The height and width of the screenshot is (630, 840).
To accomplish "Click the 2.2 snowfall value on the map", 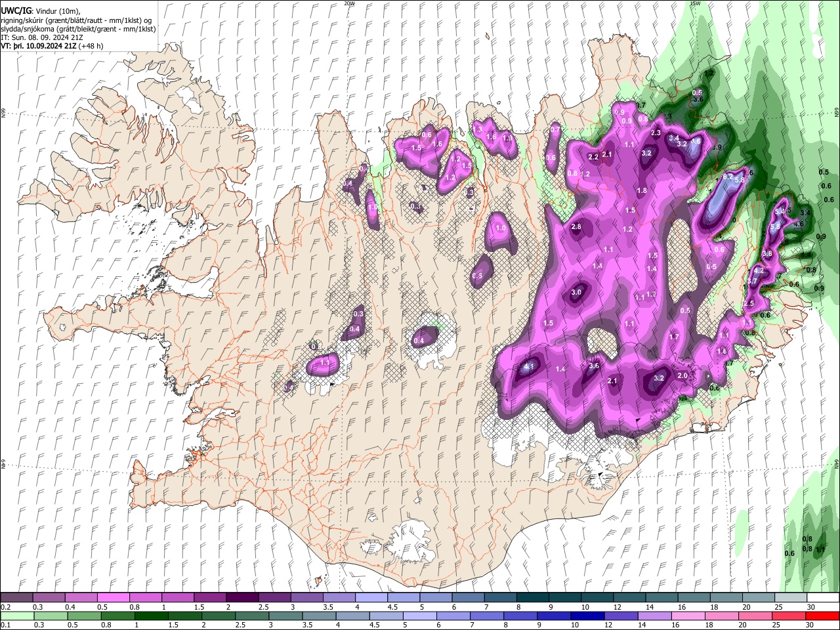I will pos(593,157).
